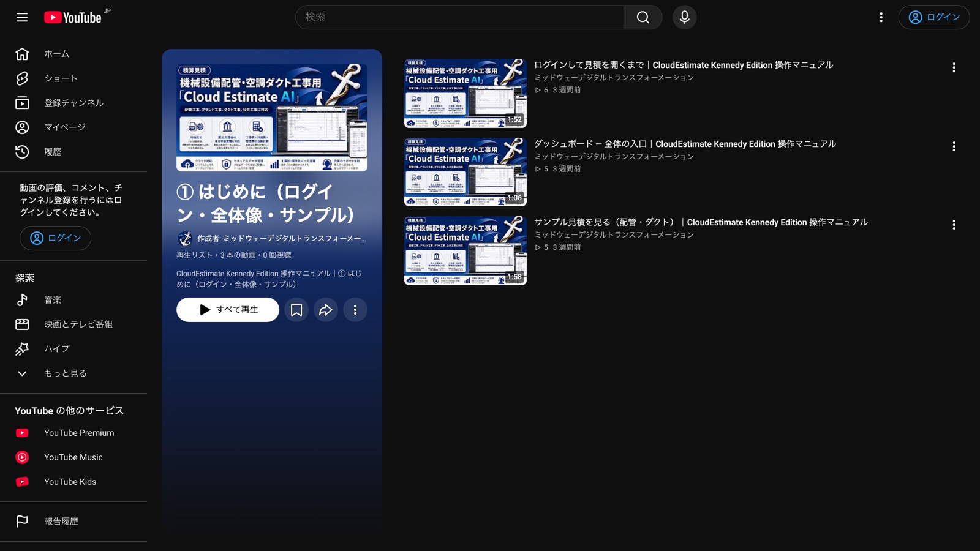The width and height of the screenshot is (980, 551).
Task: Open 映画とテレビ番組 category
Action: pos(73,324)
